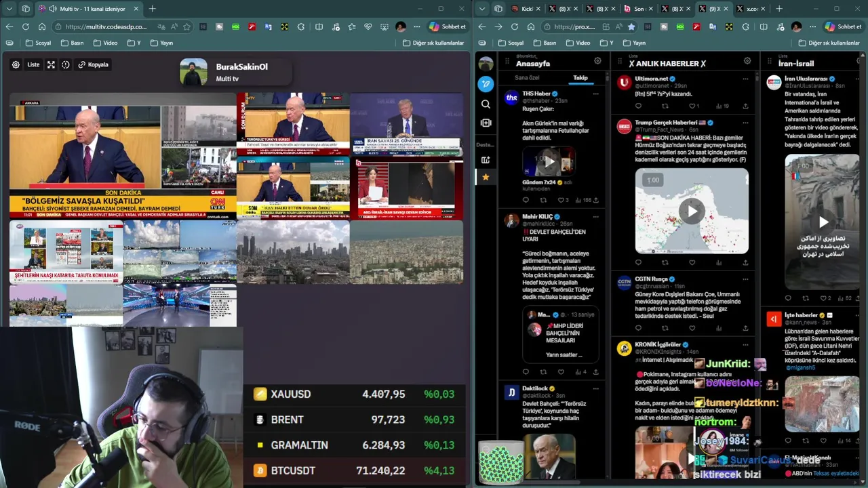Repost the THS Haber post
The width and height of the screenshot is (868, 488).
tap(543, 200)
